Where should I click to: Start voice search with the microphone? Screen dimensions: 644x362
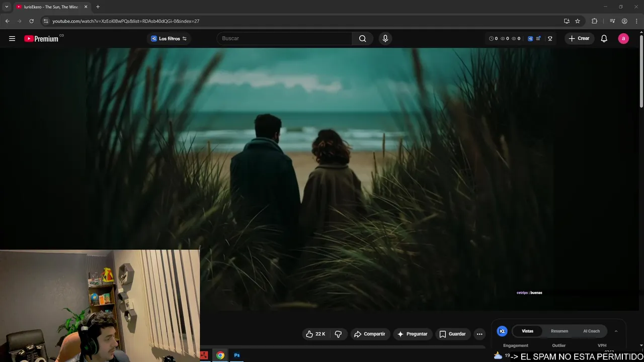coord(385,39)
